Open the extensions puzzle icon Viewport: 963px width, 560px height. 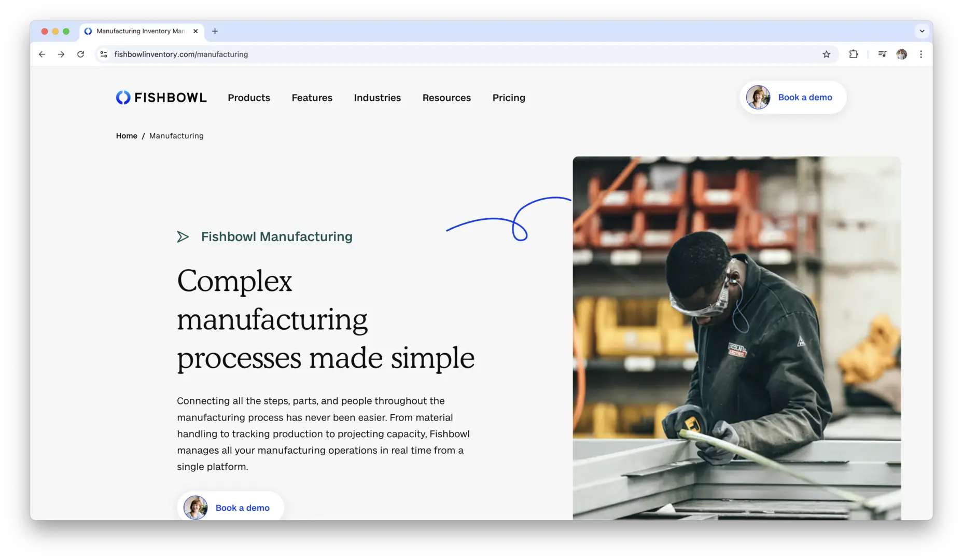[853, 54]
